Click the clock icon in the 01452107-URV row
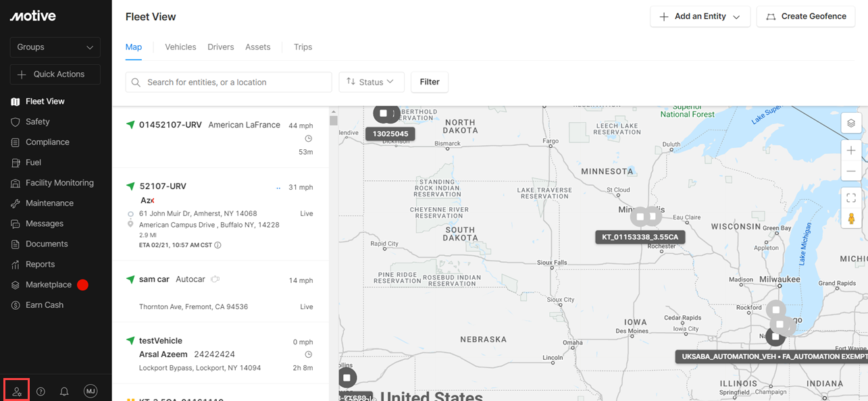868x401 pixels. pyautogui.click(x=309, y=138)
